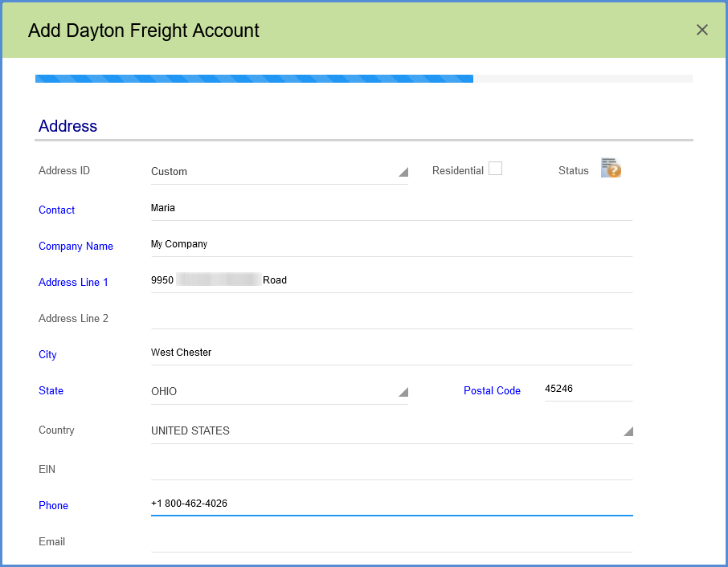Click the EIN input field
This screenshot has height=567, width=728.
point(321,466)
